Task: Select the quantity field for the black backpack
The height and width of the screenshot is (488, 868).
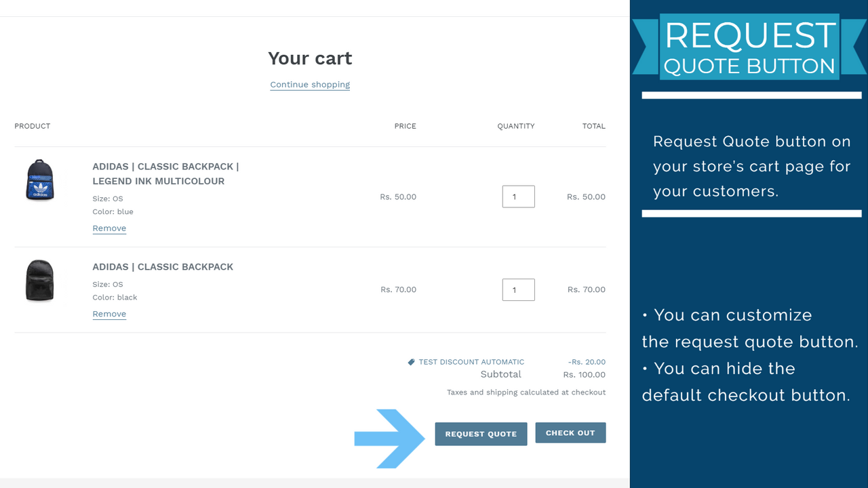Action: click(x=518, y=289)
